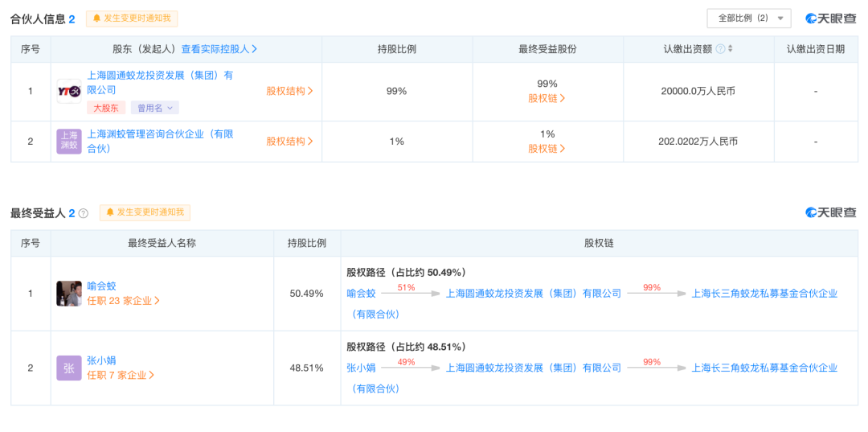Viewport: 868px width, 432px height.
Task: View 喻会蛟's 任职 23 家企业 list
Action: pyautogui.click(x=124, y=301)
